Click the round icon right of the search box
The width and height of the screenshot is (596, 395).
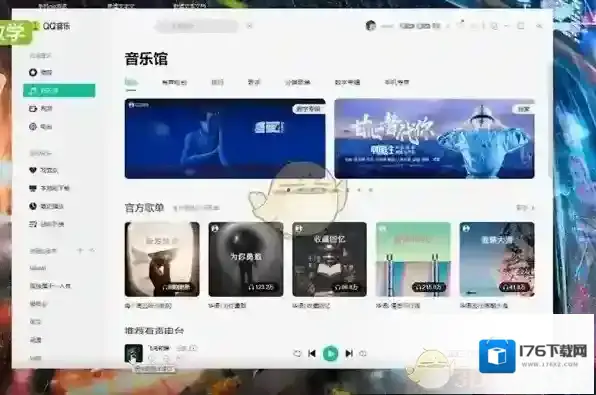(250, 26)
